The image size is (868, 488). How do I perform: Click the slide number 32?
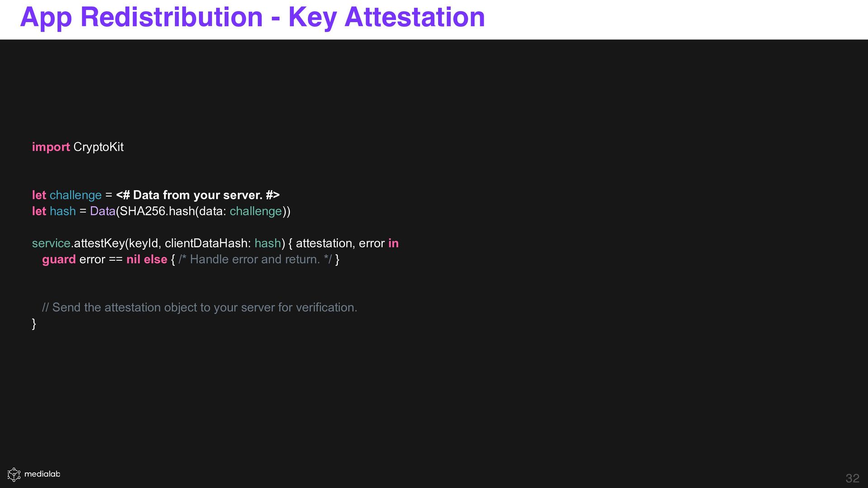tap(852, 478)
